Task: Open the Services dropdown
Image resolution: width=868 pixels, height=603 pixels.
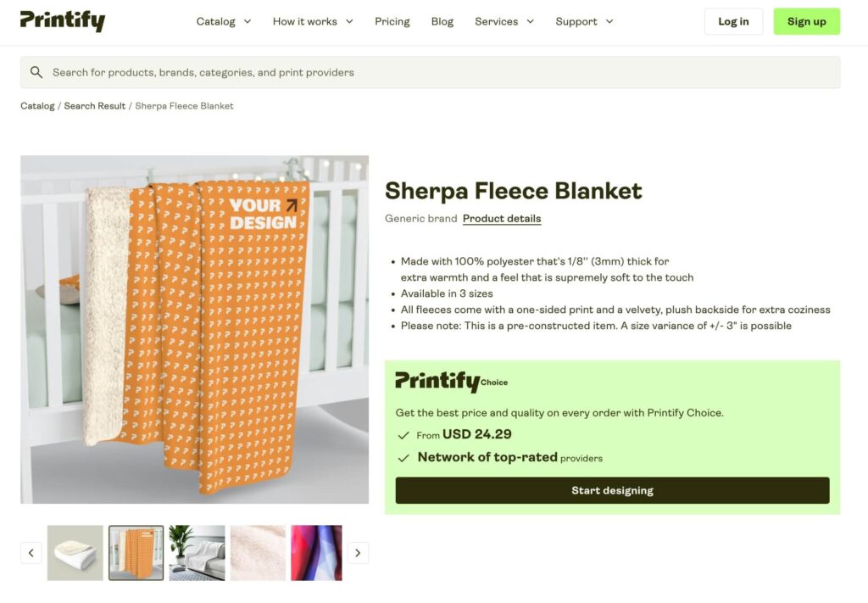Action: tap(504, 21)
